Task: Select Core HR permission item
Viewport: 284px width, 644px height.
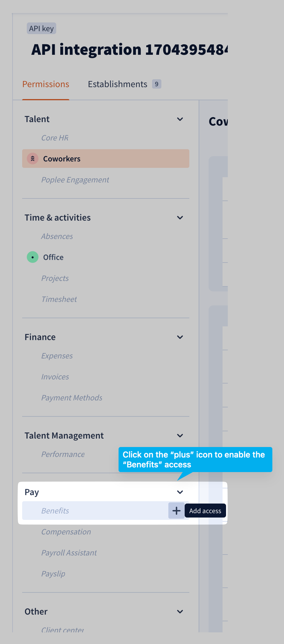Action: [55, 138]
